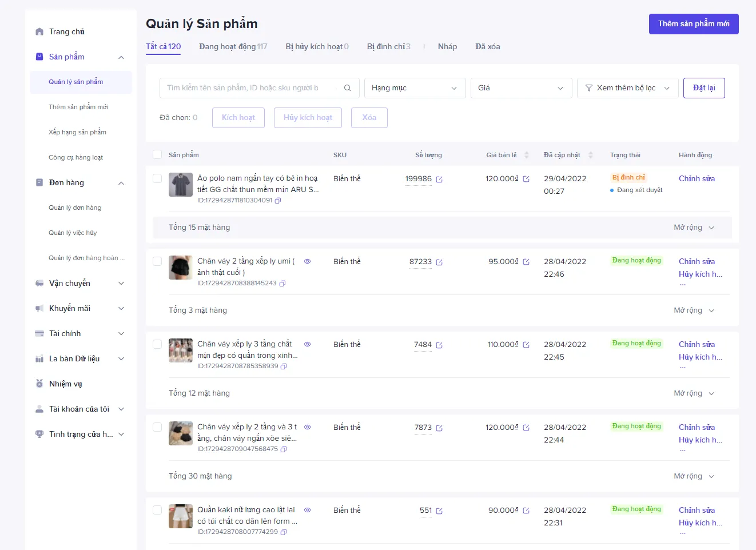The height and width of the screenshot is (550, 756).
Task: Edit quantity 7484 pencil icon
Action: click(x=439, y=345)
